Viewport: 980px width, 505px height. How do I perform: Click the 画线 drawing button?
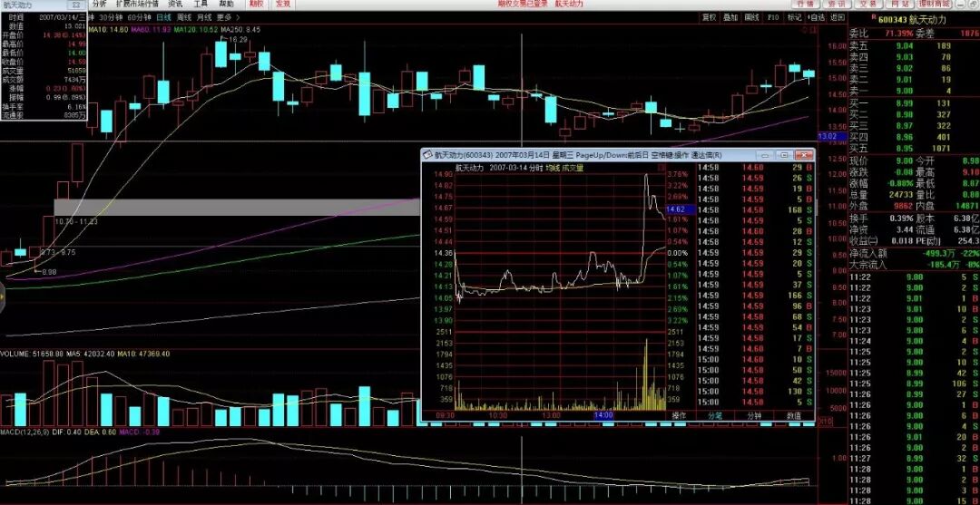(x=751, y=17)
